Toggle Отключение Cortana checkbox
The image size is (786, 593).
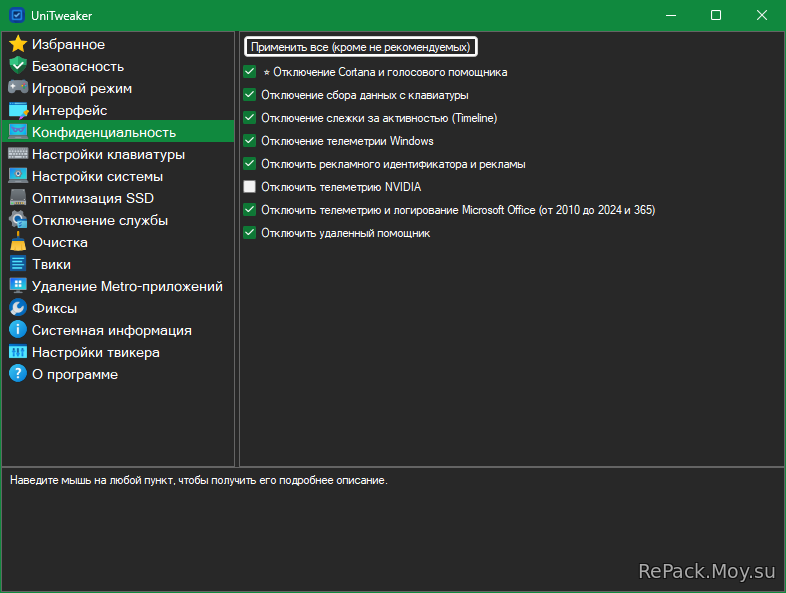pyautogui.click(x=250, y=72)
